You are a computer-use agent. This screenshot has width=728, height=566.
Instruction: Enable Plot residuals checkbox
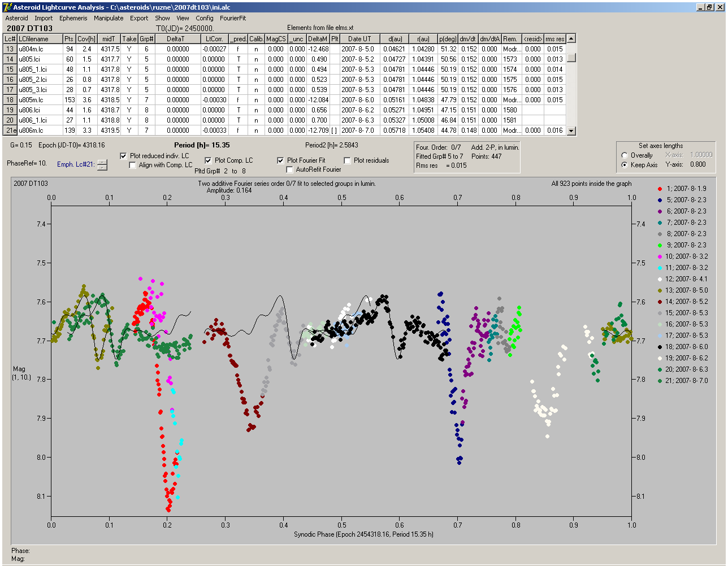[x=347, y=160]
